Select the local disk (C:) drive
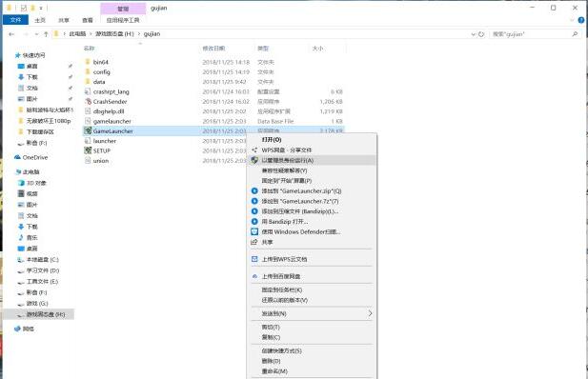Viewport: 588px width, 379px height. pos(43,259)
